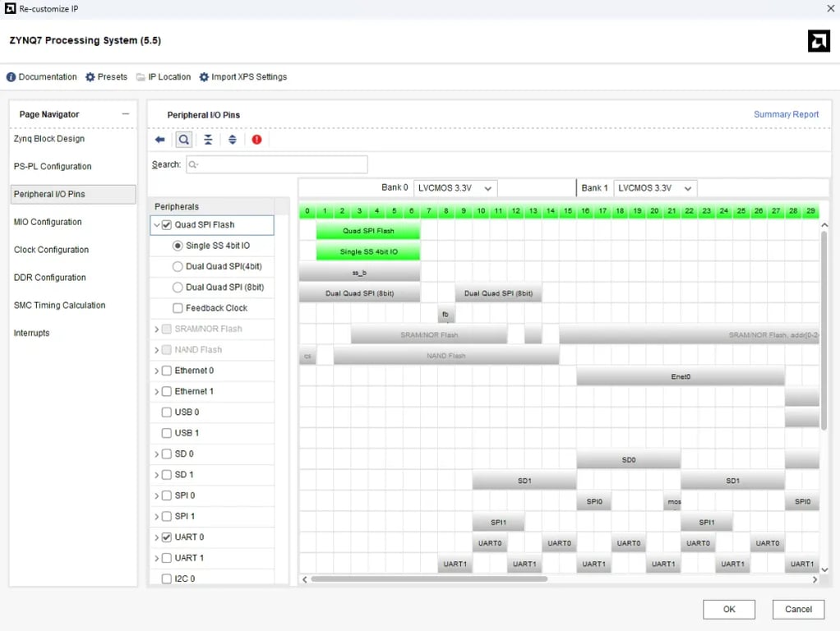Screen dimensions: 840x631
Task: Expand the Ethernet 1 tree node
Action: coord(156,392)
